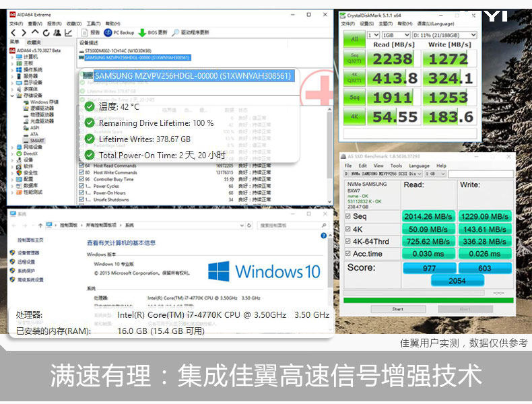The height and width of the screenshot is (404, 532).
Task: Click the refresh icon in System window address bar
Action: 249,226
